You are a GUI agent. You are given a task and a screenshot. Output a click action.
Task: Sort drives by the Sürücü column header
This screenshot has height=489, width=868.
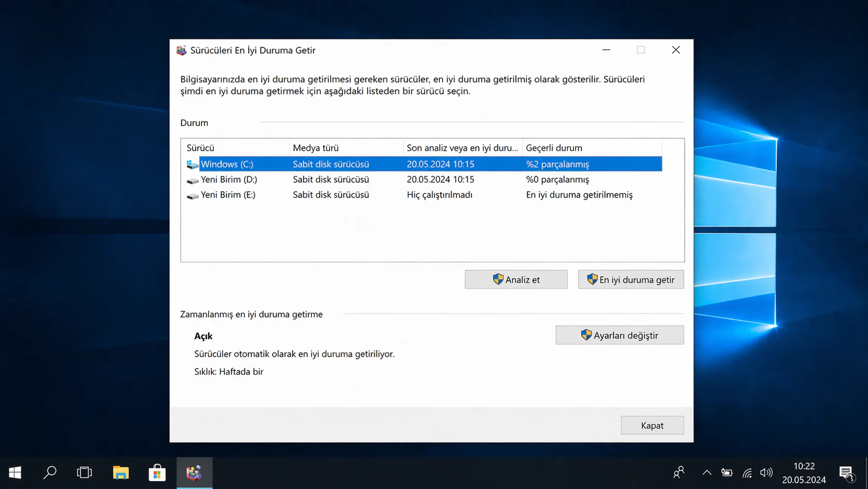pos(234,148)
